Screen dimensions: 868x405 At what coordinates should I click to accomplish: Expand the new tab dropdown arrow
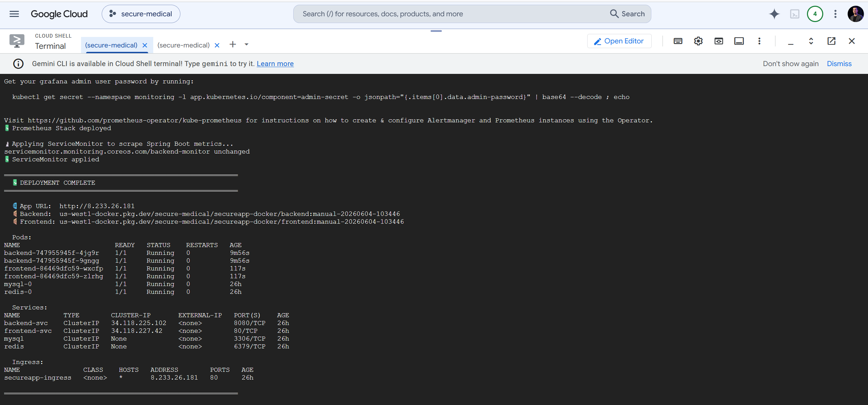coord(246,44)
